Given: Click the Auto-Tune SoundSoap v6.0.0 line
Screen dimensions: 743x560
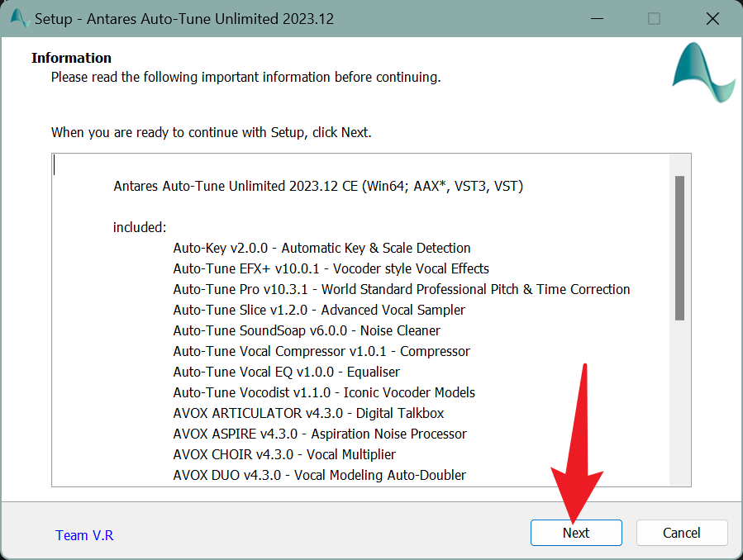Looking at the screenshot, I should (307, 331).
